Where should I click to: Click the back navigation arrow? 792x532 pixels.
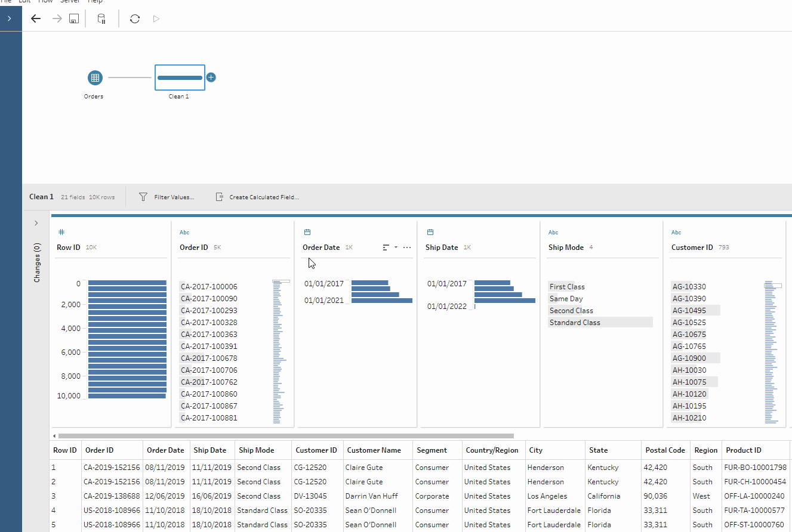(35, 18)
